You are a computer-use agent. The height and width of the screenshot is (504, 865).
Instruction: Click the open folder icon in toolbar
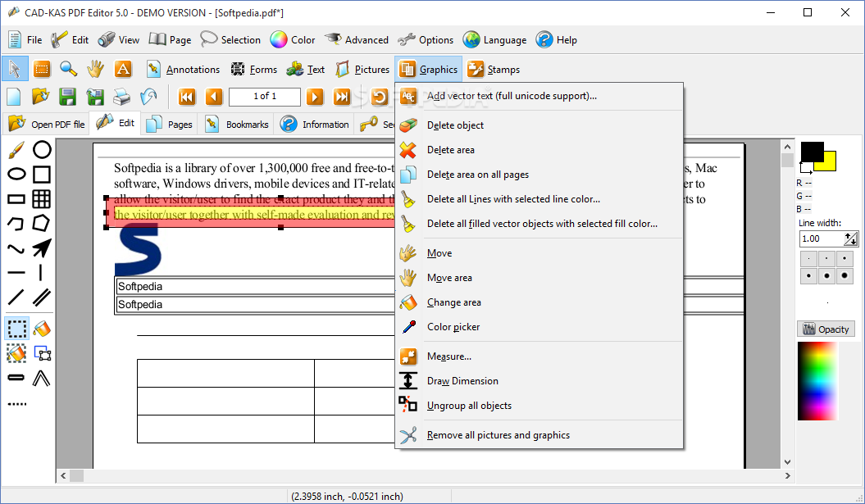point(40,97)
